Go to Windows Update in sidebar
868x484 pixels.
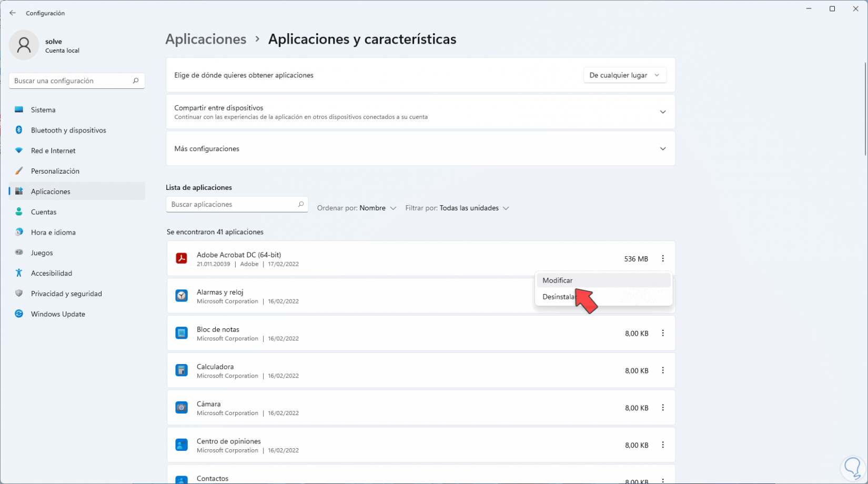coord(58,314)
